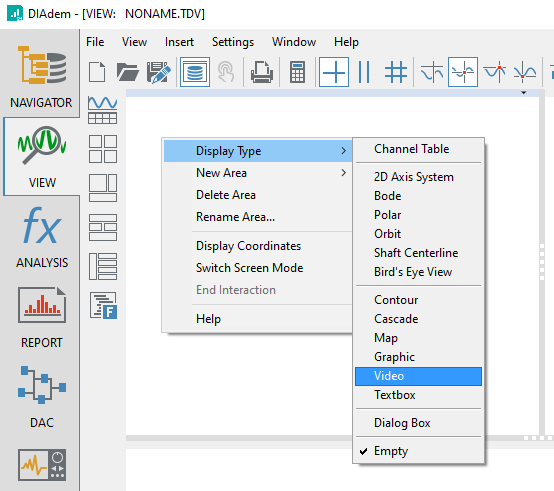The height and width of the screenshot is (491, 554).
Task: Switch to the VIEW panel
Action: (41, 157)
